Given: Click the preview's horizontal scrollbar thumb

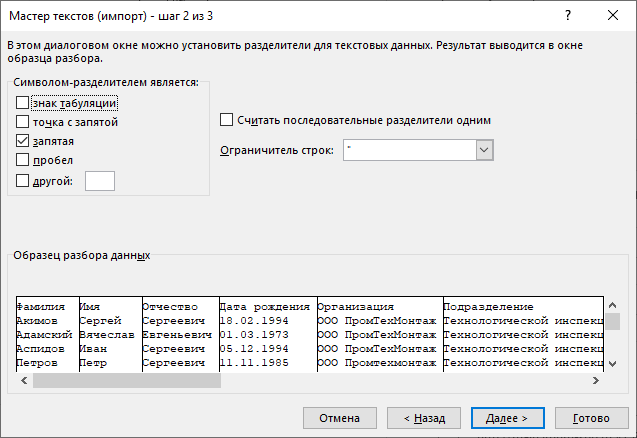Looking at the screenshot, I should point(125,381).
